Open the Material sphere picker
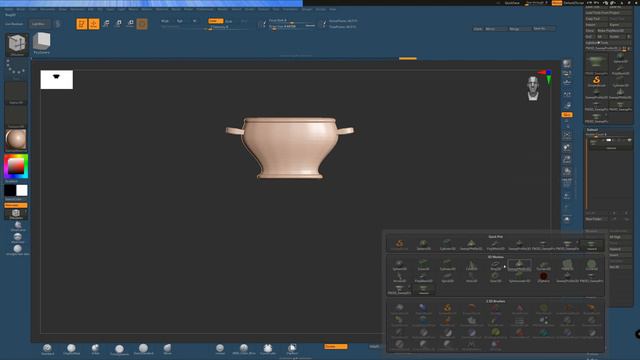This screenshot has height=360, width=640. (x=16, y=140)
